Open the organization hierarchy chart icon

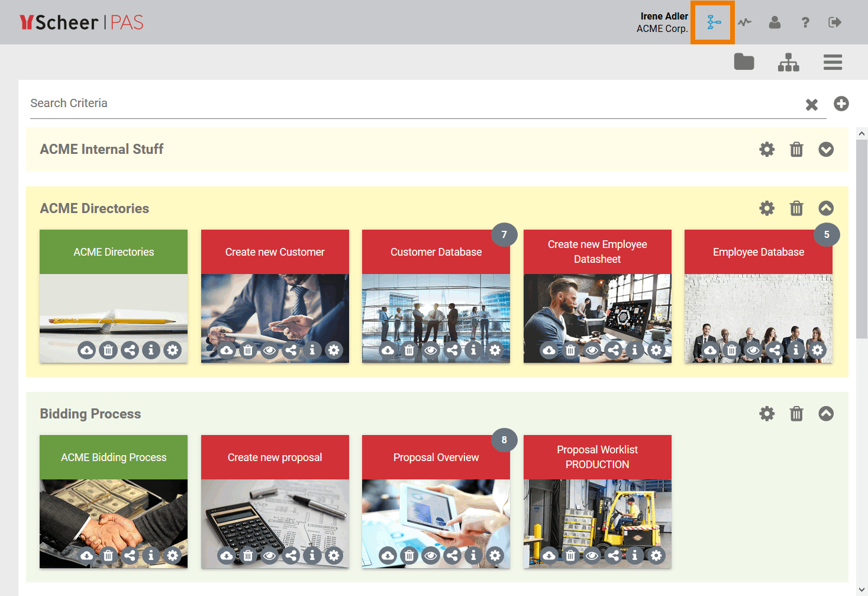click(788, 62)
